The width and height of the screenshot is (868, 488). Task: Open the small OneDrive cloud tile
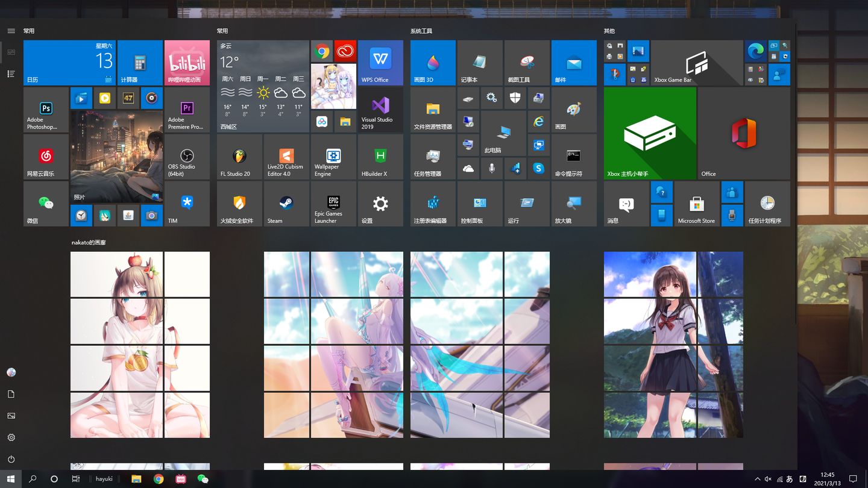468,169
